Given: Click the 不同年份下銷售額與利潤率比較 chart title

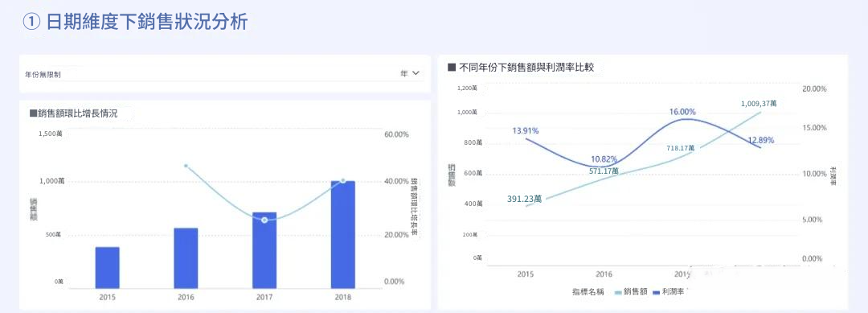Looking at the screenshot, I should click(520, 67).
